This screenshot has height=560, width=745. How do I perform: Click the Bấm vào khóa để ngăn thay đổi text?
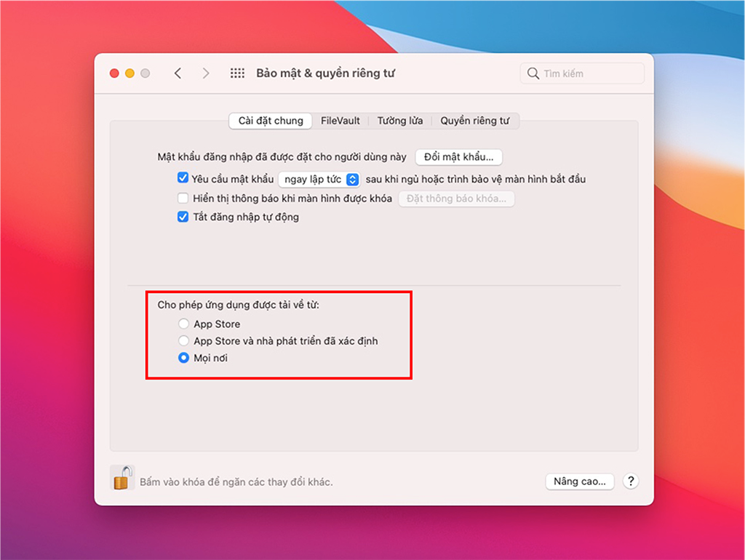236,481
